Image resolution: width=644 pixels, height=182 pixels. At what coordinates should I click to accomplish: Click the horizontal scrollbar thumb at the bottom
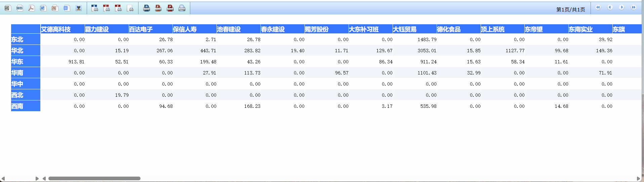click(x=94, y=179)
